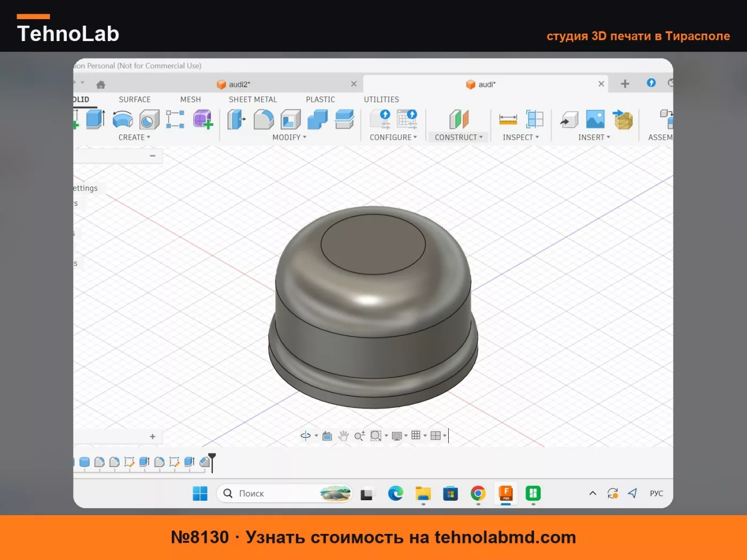Open the Measure tool
Image resolution: width=747 pixels, height=560 pixels.
508,119
